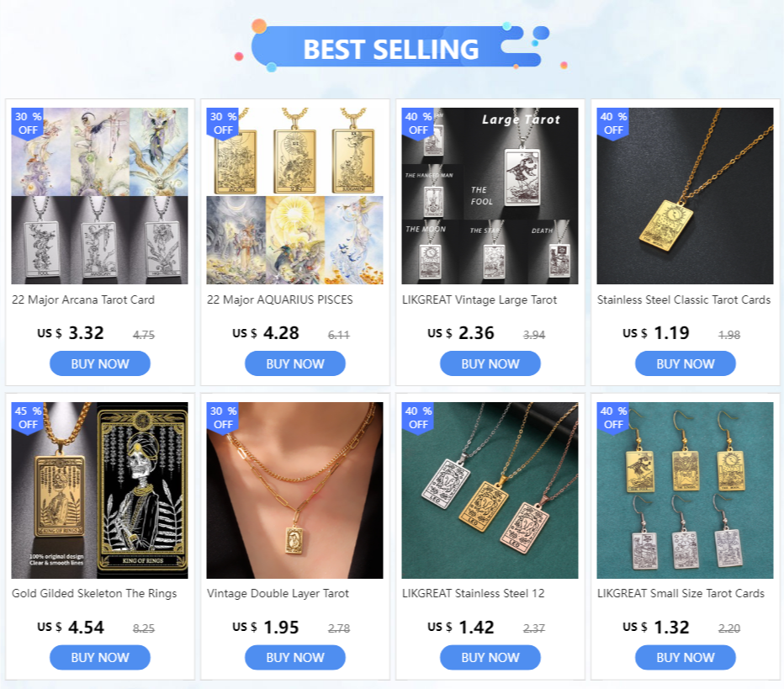Viewport: 784px width, 689px height.
Task: Click BUY NOW for Stainless Steel Classic Tarot Cards
Action: (x=685, y=363)
